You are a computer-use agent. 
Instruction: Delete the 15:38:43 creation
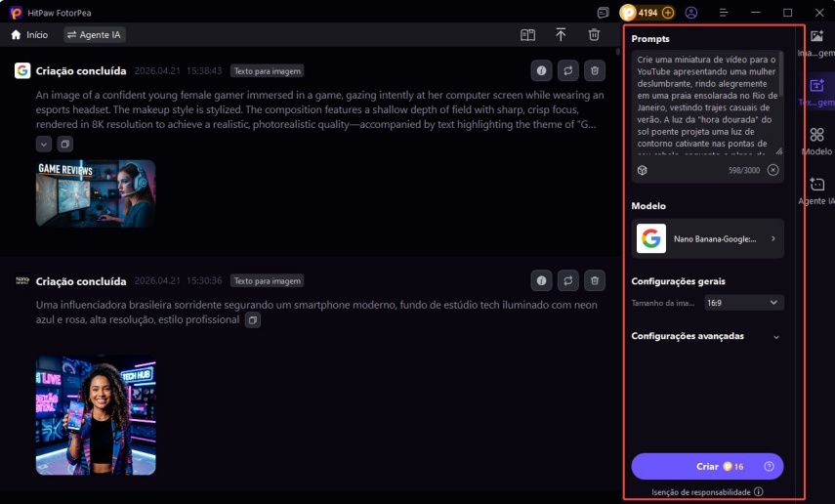[x=595, y=71]
